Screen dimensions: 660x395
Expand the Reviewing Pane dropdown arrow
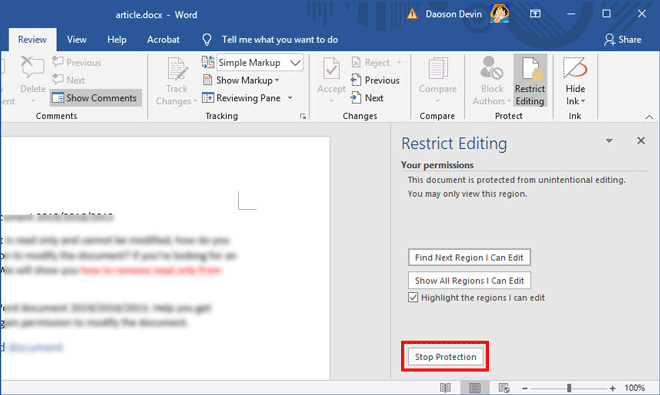pyautogui.click(x=290, y=98)
